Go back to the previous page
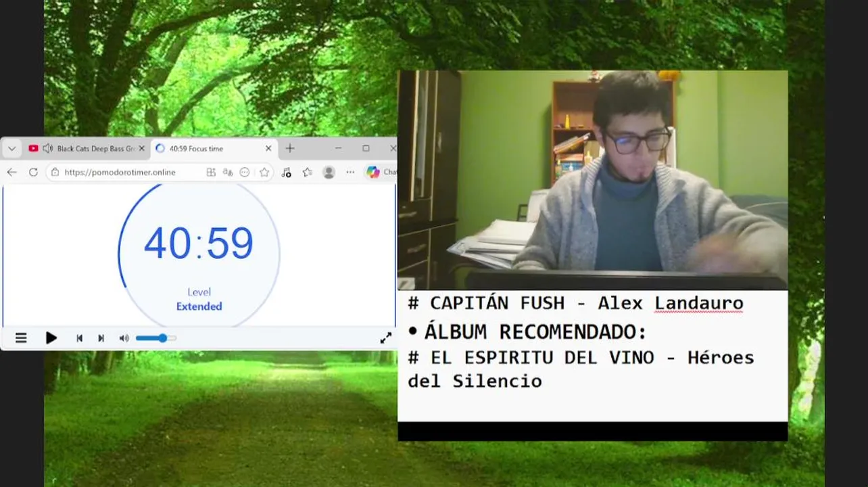The height and width of the screenshot is (487, 868). [11, 172]
